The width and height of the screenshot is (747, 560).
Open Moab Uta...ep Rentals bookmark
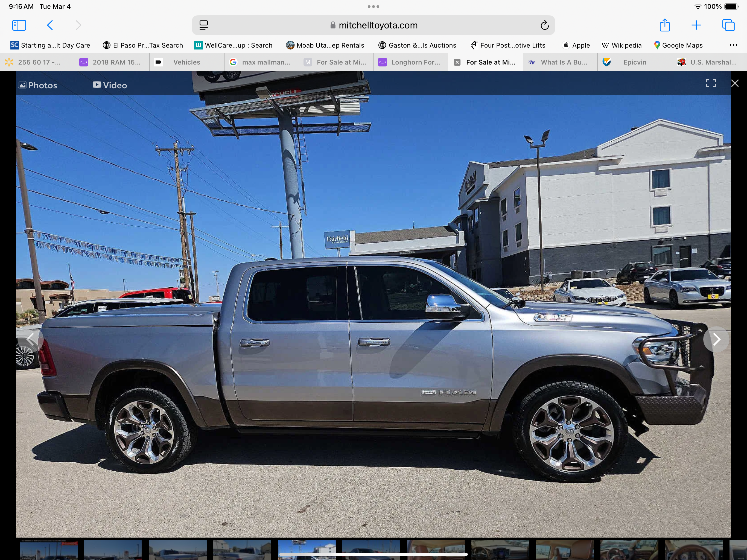(325, 45)
